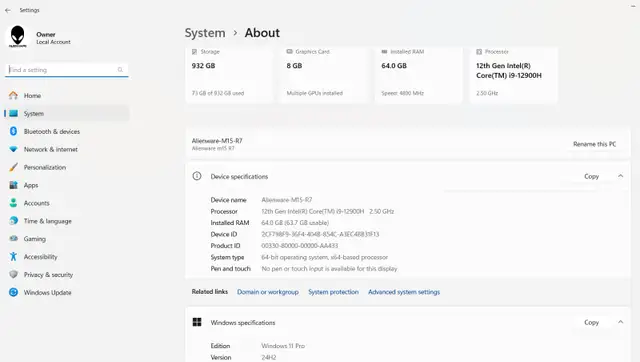Screen dimensions: 640x362
Task: Open the Home page via its house icon
Action: tap(13, 95)
